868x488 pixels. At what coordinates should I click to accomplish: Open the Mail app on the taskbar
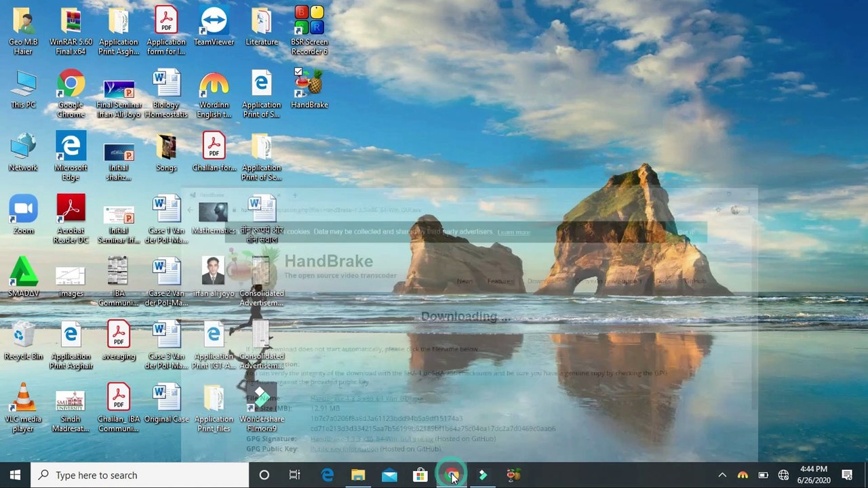389,475
